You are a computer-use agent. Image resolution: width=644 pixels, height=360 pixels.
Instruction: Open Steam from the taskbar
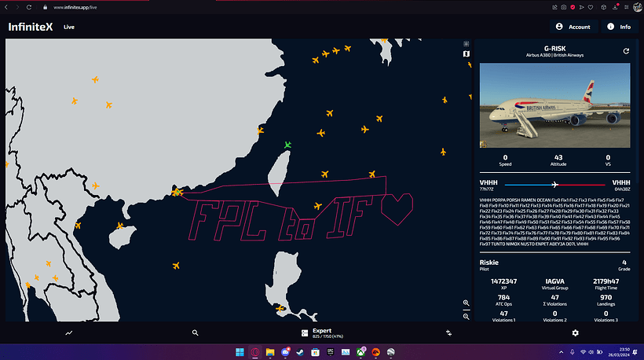tap(300, 352)
